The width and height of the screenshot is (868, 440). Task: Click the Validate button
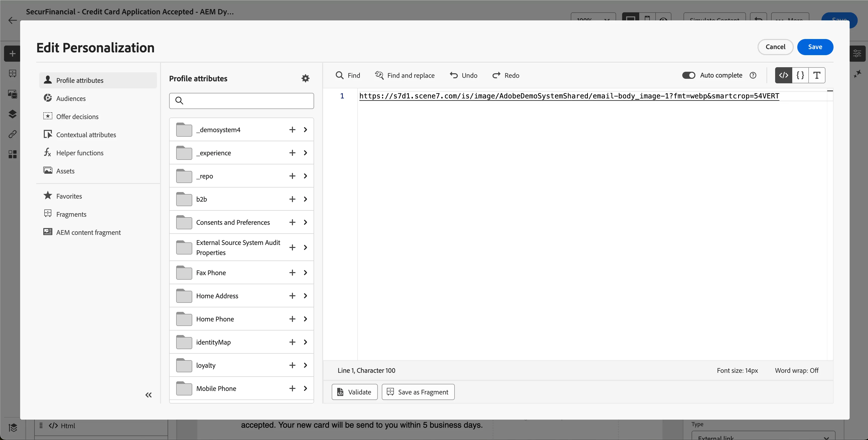355,392
